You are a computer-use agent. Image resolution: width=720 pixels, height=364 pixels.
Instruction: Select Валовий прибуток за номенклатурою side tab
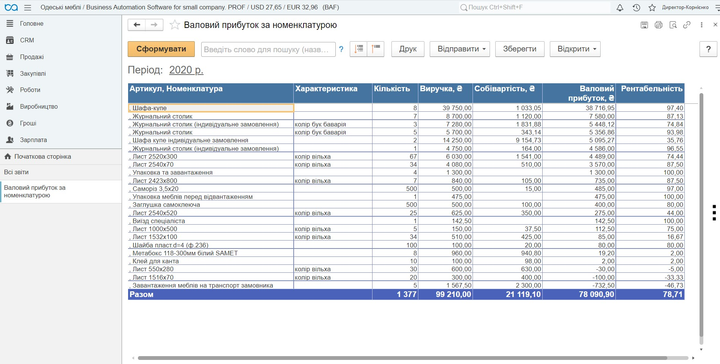[61, 191]
